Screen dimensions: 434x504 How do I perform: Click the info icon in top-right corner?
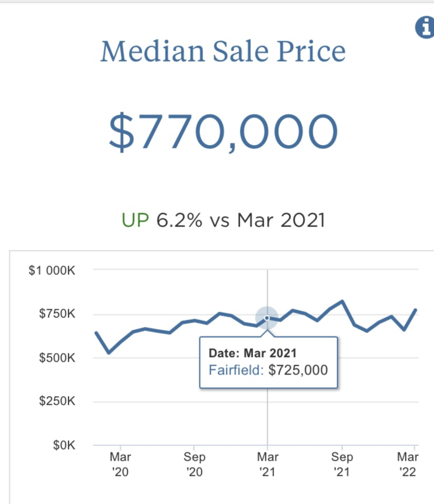[425, 28]
